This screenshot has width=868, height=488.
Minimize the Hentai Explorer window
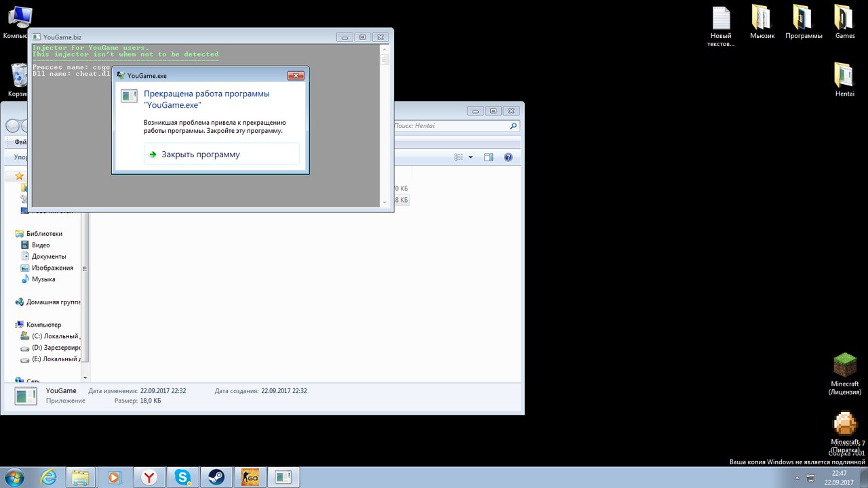tap(475, 110)
